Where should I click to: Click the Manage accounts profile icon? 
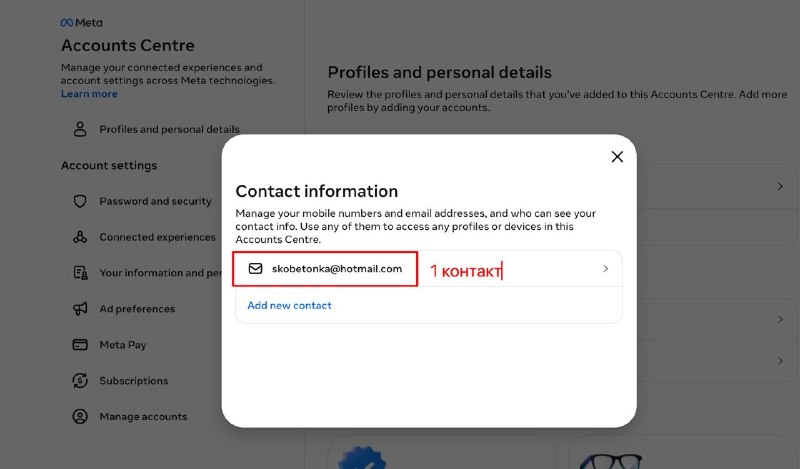[x=80, y=416]
